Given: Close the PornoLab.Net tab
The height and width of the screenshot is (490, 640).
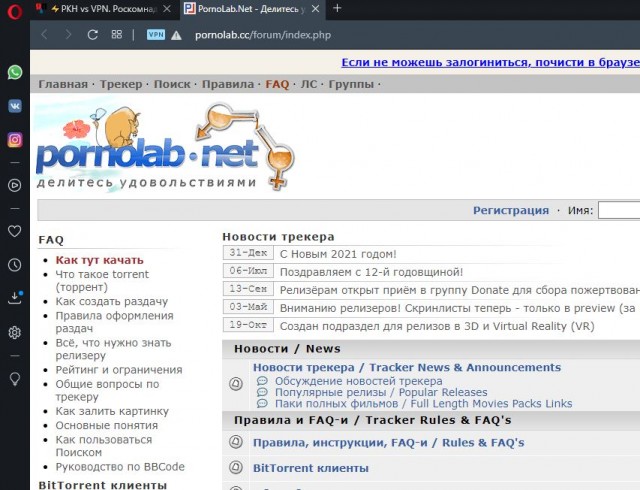Looking at the screenshot, I should pyautogui.click(x=316, y=9).
